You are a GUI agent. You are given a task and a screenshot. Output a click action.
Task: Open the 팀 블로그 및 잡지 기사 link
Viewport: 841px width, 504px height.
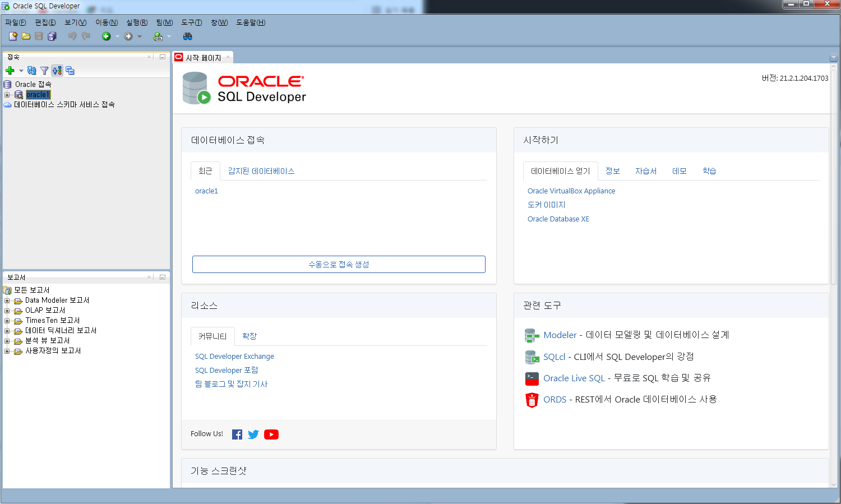pyautogui.click(x=231, y=384)
